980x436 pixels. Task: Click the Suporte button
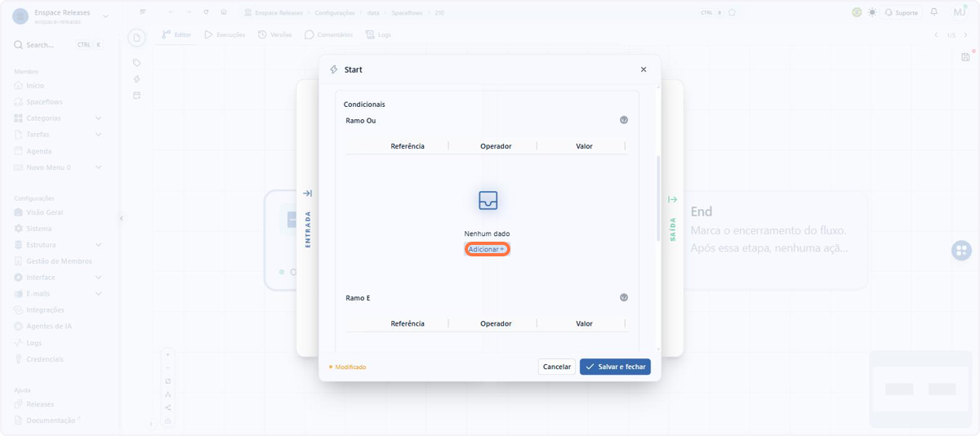[902, 12]
